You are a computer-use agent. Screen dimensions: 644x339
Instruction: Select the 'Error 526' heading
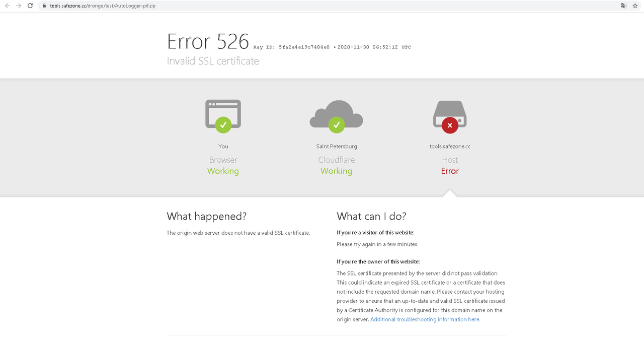pos(208,41)
